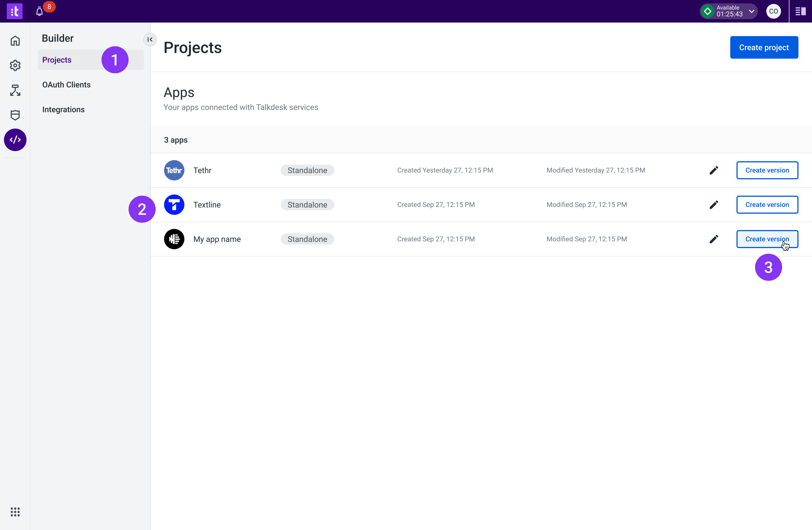Open the Available status dropdown
812x530 pixels.
pos(729,11)
